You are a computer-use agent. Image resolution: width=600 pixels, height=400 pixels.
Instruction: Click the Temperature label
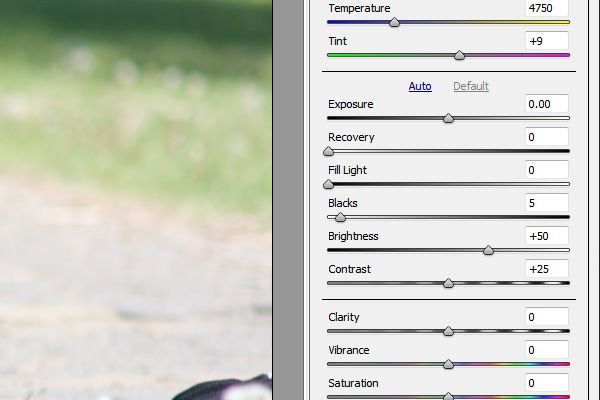(x=359, y=8)
